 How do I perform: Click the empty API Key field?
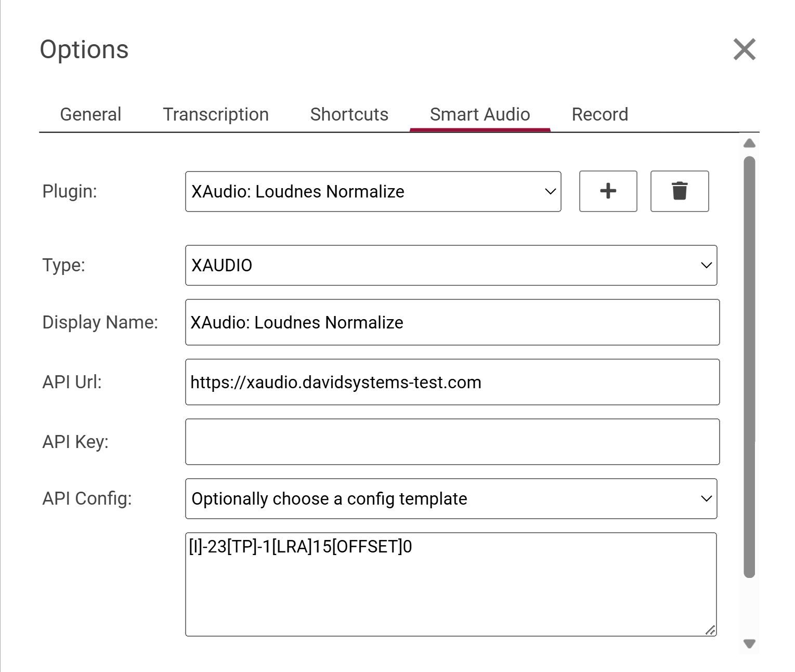click(452, 442)
